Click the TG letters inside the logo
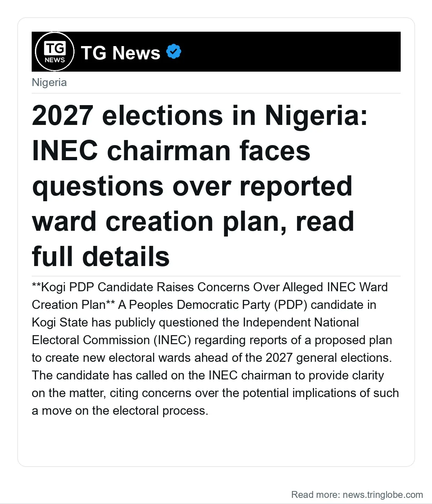 [55, 48]
